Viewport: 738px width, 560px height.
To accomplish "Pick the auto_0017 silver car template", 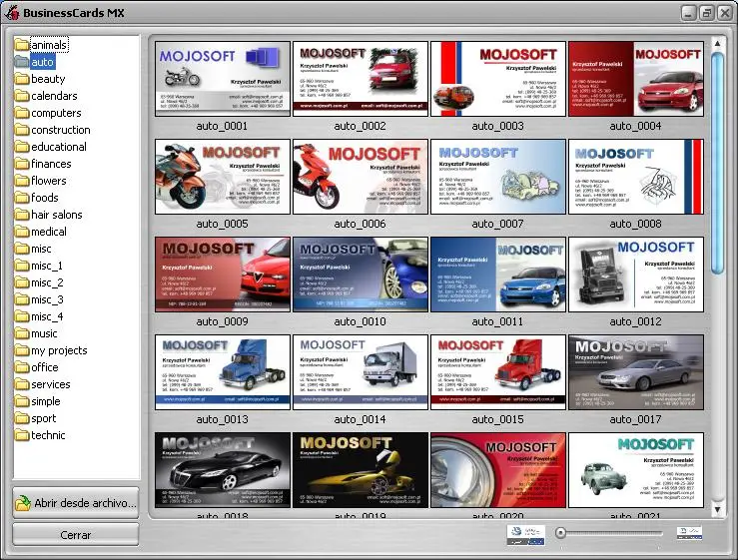I will 636,372.
